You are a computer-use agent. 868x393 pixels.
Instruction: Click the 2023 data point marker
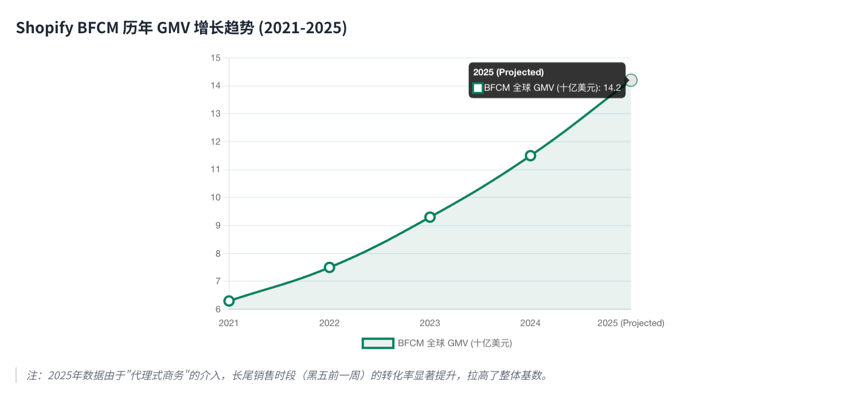430,217
